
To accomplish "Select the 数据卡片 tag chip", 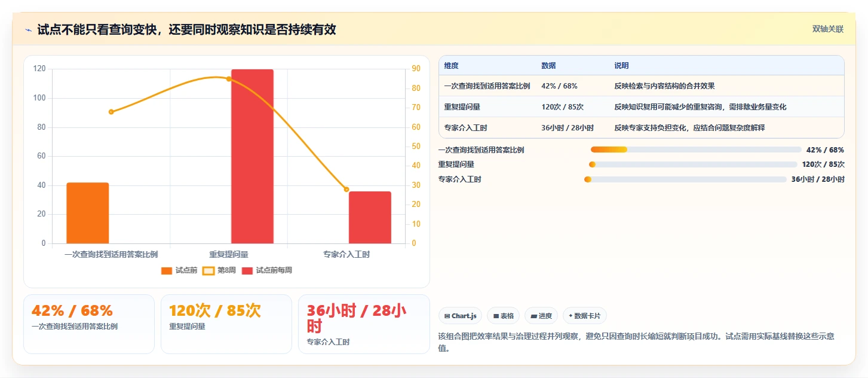I will [585, 316].
